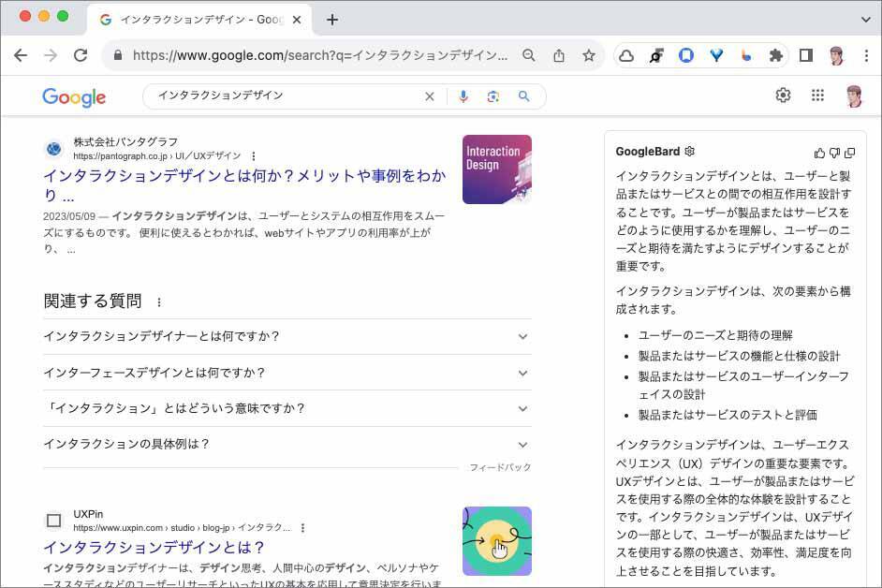Click the Interaction Design purple thumbnail
The height and width of the screenshot is (588, 882).
[x=496, y=169]
